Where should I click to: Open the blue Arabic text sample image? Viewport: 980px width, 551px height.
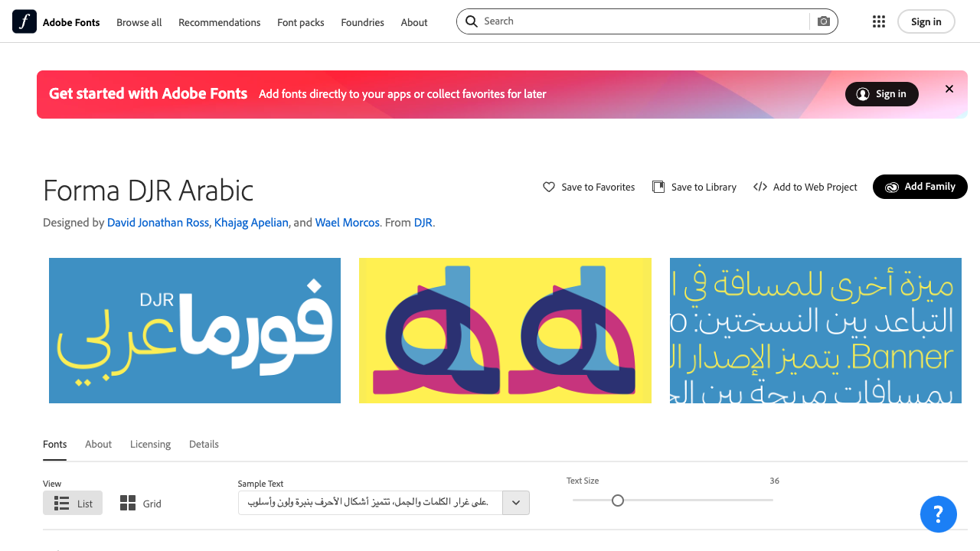[815, 331]
